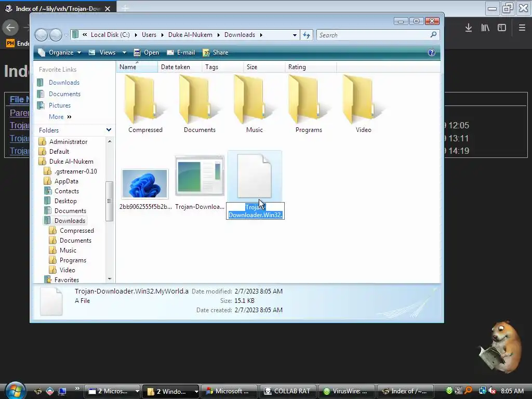Viewport: 532px width, 399px height.
Task: Expand More favorite links
Action: (60, 117)
